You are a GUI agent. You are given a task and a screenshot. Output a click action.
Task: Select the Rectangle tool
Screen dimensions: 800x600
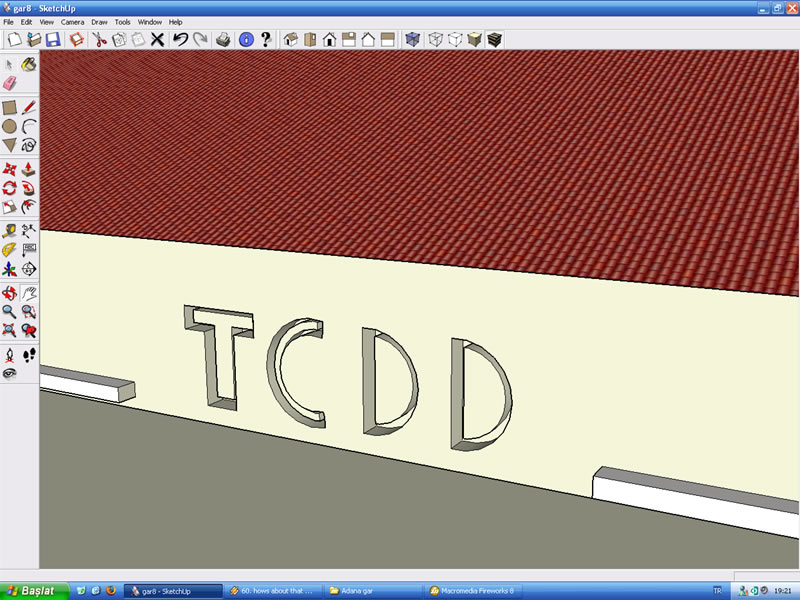pos(9,107)
